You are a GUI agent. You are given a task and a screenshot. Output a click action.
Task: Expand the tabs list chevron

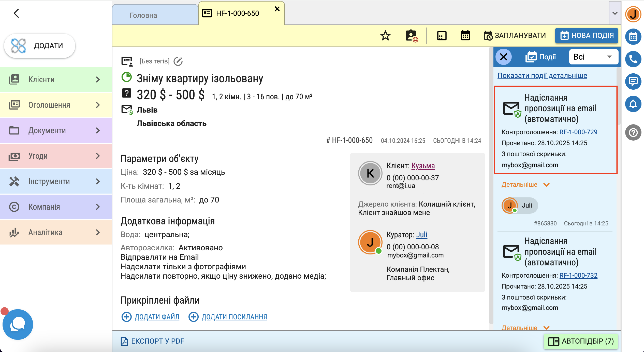(615, 13)
